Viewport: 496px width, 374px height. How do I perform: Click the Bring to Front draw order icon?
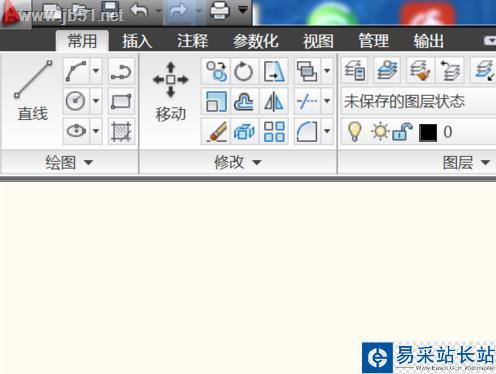(x=307, y=71)
